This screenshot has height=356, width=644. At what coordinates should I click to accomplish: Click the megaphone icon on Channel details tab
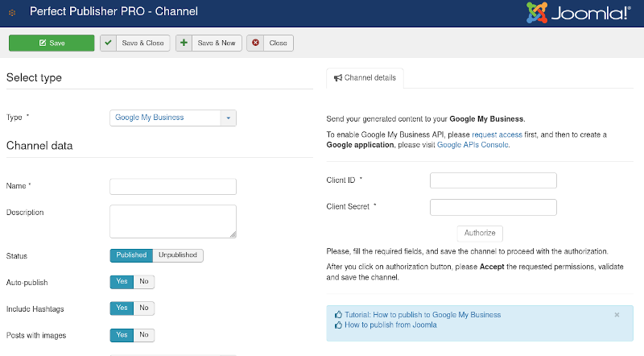[x=337, y=77]
